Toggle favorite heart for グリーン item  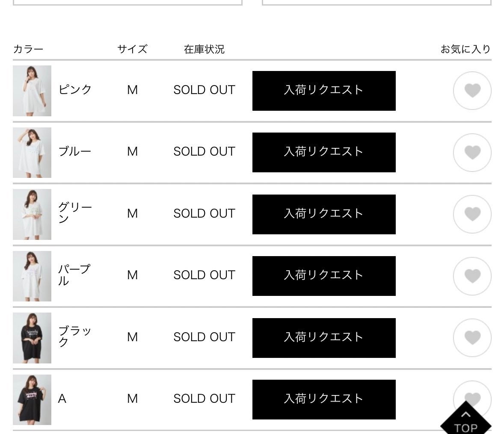pos(472,214)
